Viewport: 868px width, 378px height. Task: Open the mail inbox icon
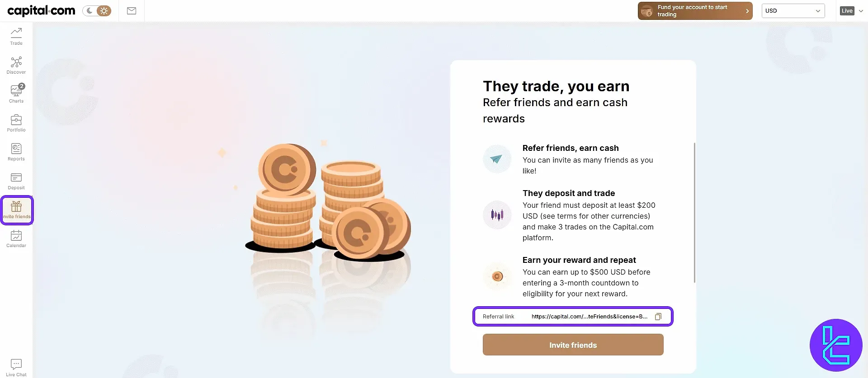click(x=132, y=11)
